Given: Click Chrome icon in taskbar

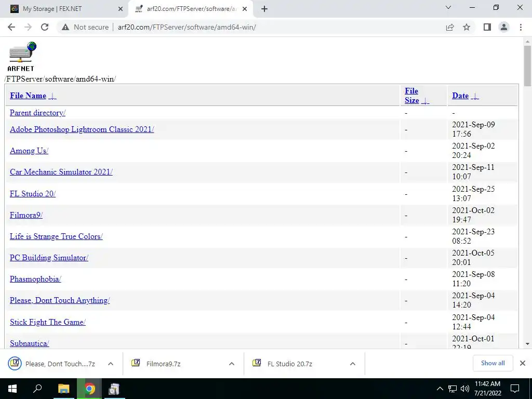Looking at the screenshot, I should click(89, 389).
